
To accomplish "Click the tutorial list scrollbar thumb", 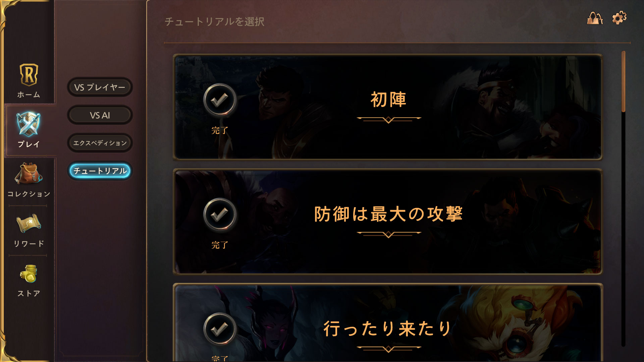I will pyautogui.click(x=623, y=81).
